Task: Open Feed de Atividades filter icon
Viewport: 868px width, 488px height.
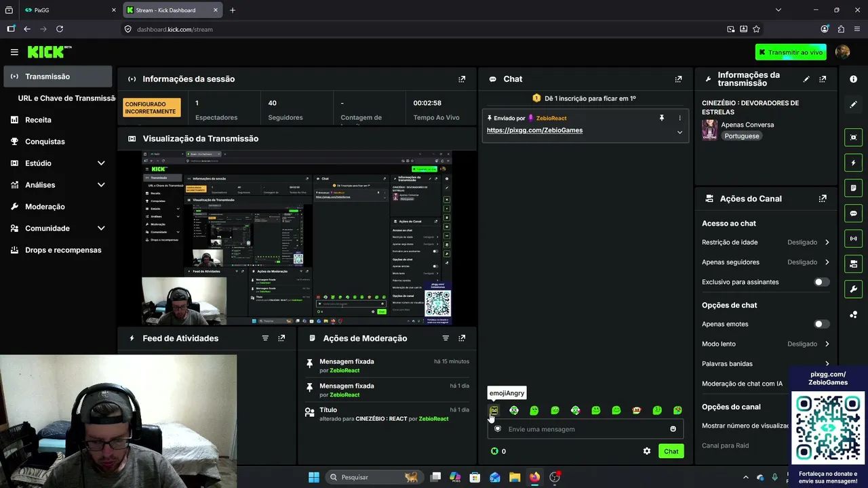Action: tap(265, 338)
